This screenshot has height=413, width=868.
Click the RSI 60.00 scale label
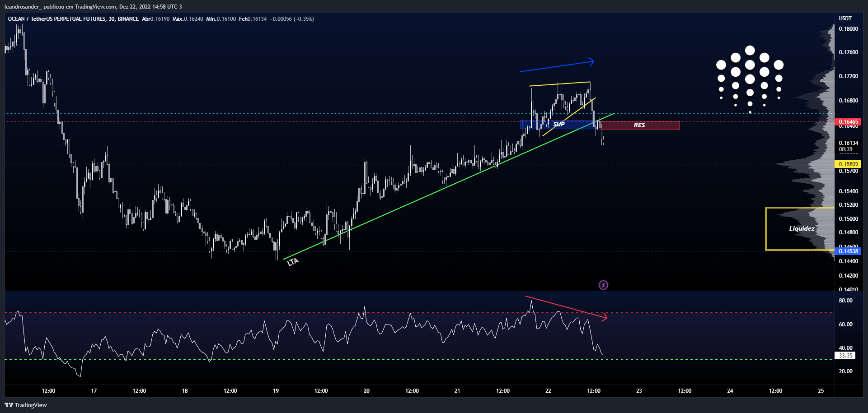pos(845,325)
